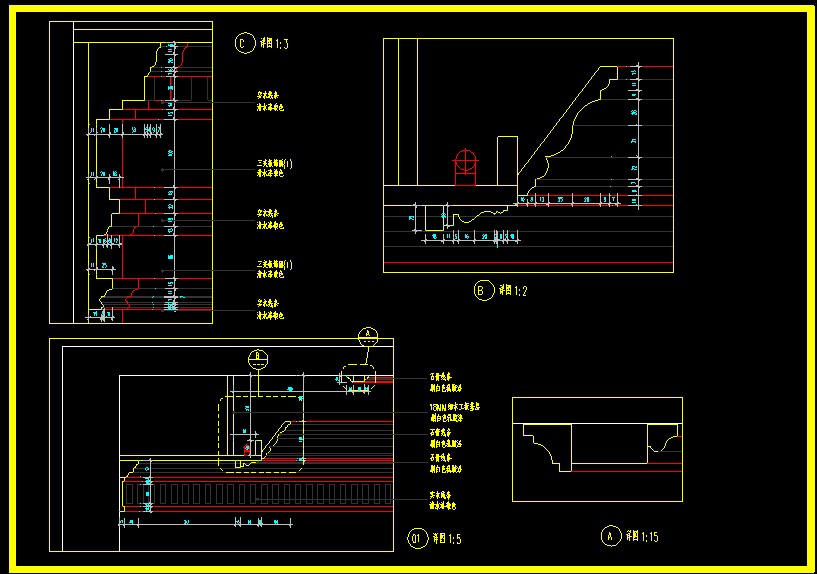Select the circled 01 detail marker

(417, 538)
